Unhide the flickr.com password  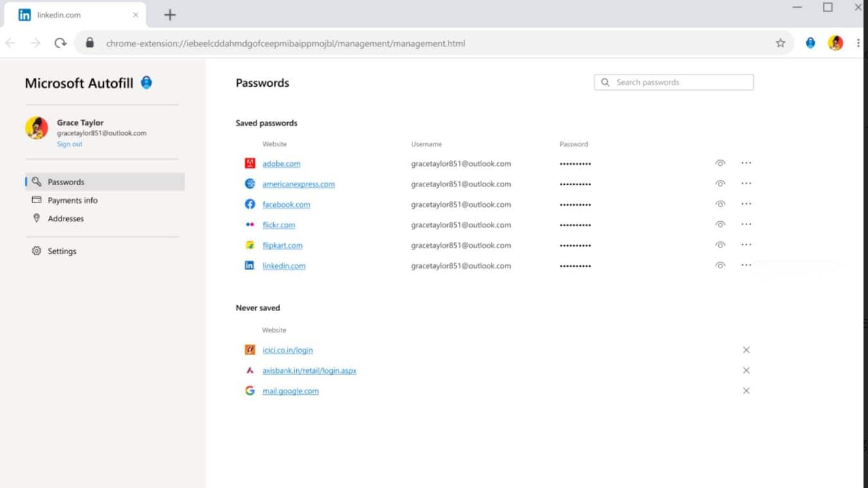(720, 225)
